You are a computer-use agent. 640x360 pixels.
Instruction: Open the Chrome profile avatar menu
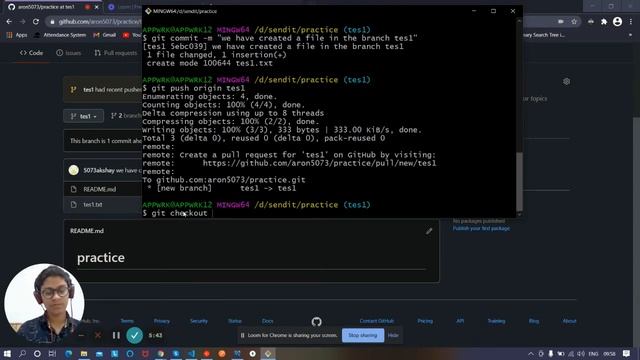[617, 22]
